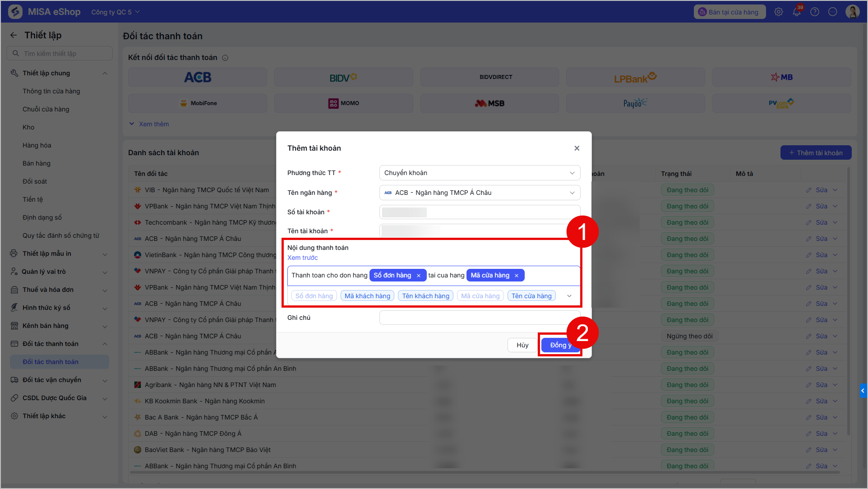Click the Đồng ý confirm button
The height and width of the screenshot is (489, 868).
point(560,345)
